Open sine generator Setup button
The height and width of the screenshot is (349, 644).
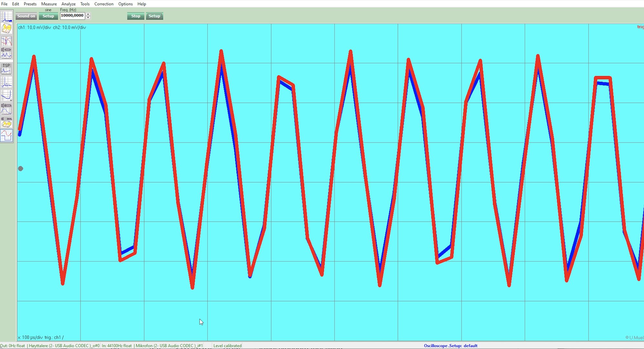(x=48, y=16)
